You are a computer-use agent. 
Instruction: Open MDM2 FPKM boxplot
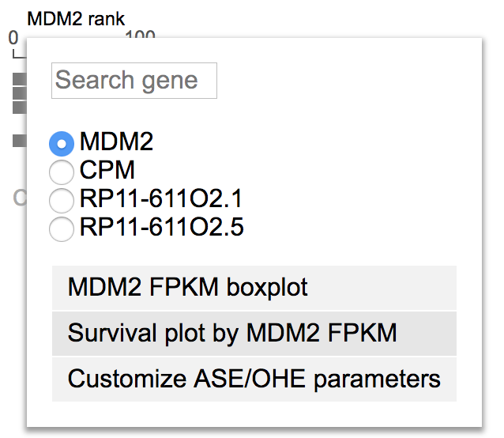pyautogui.click(x=254, y=288)
